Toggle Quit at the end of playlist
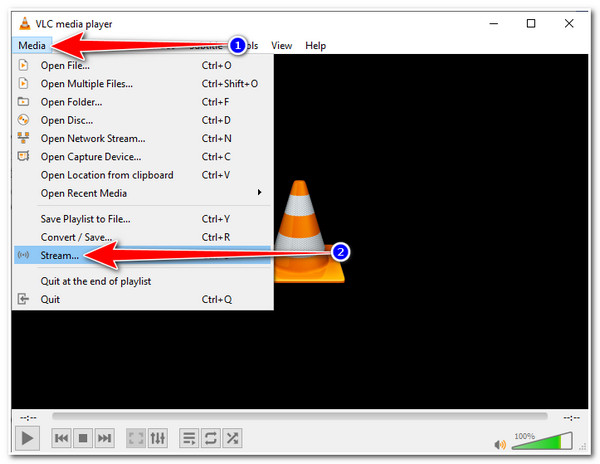600x464 pixels. coord(143,281)
